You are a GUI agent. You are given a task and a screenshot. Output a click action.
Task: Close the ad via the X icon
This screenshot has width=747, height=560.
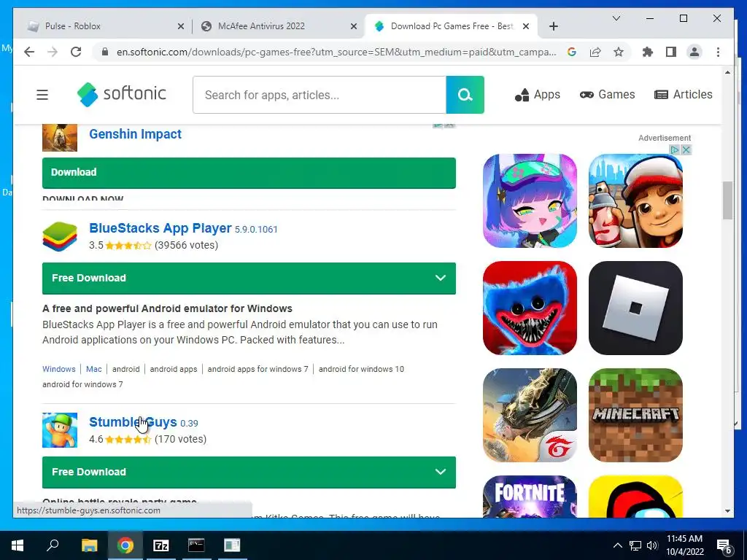pyautogui.click(x=686, y=150)
